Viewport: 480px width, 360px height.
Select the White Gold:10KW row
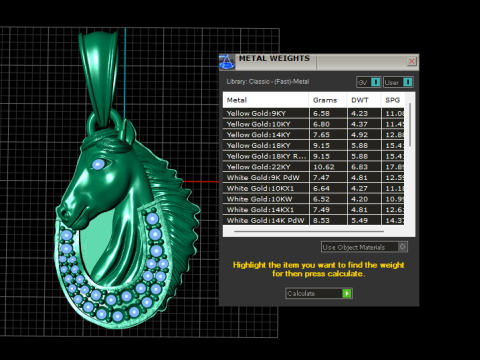point(313,199)
